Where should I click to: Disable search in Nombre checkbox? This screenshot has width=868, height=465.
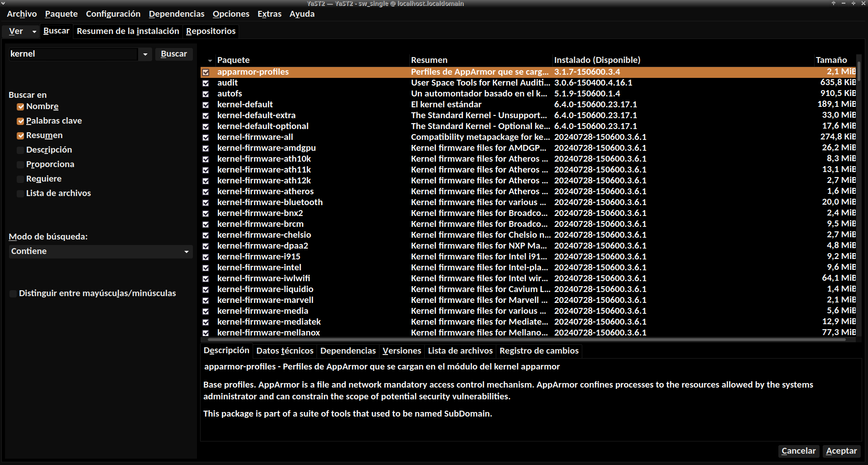[20, 107]
